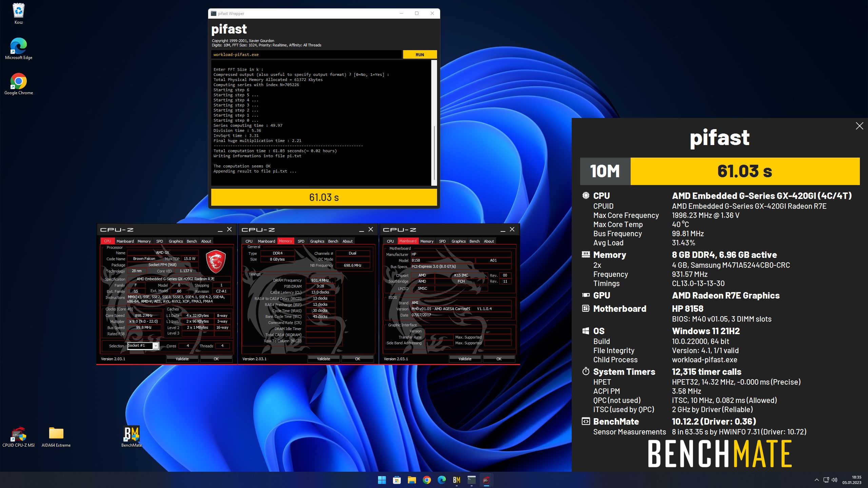Switch to BenchMate in the taskbar
This screenshot has width=868, height=488.
pos(456,480)
